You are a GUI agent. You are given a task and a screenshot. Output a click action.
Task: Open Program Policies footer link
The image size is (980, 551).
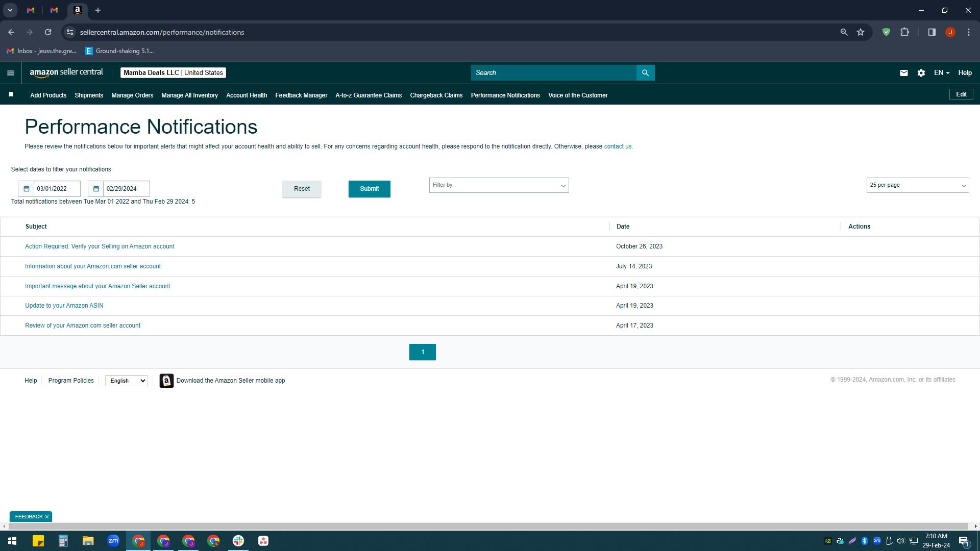coord(71,381)
